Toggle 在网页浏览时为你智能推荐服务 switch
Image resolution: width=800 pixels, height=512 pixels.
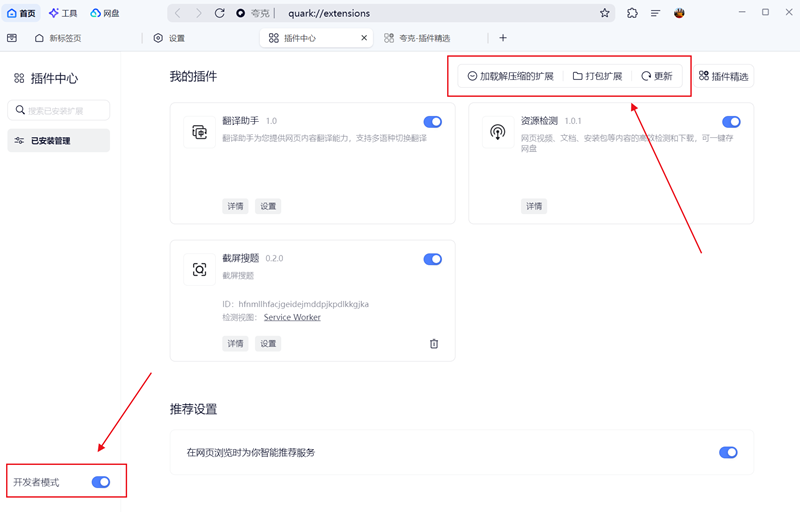coord(728,452)
